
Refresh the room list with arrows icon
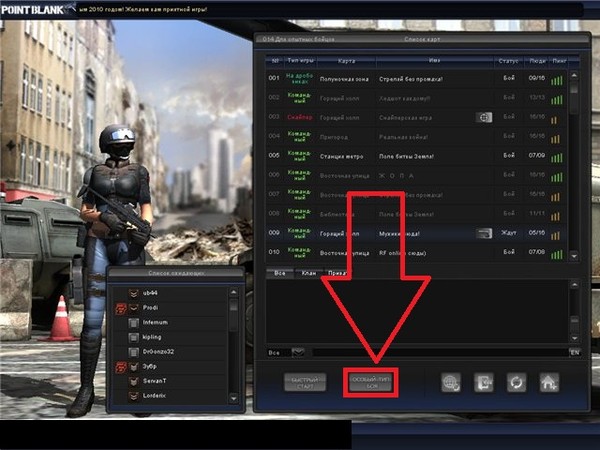pyautogui.click(x=517, y=382)
